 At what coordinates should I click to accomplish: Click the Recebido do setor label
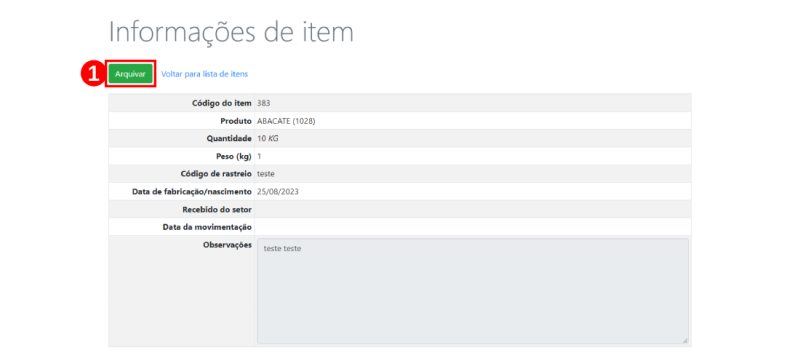click(x=217, y=209)
